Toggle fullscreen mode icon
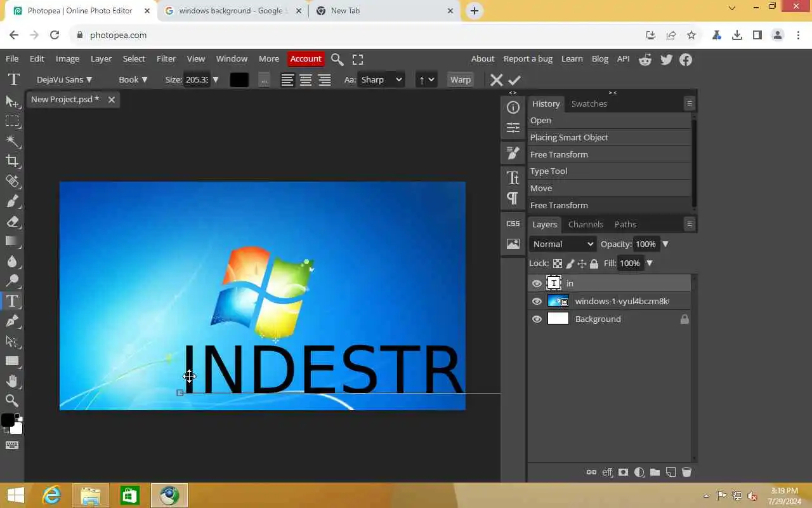Viewport: 812px width, 508px height. pos(358,60)
